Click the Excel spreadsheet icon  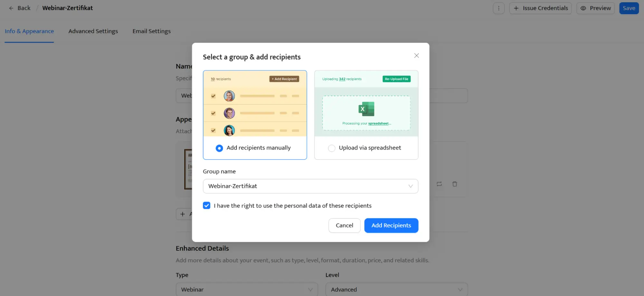[x=366, y=109]
